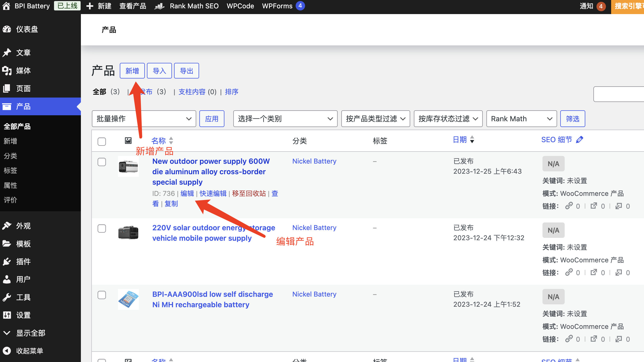Click the WPForms badge showing 4

[300, 6]
